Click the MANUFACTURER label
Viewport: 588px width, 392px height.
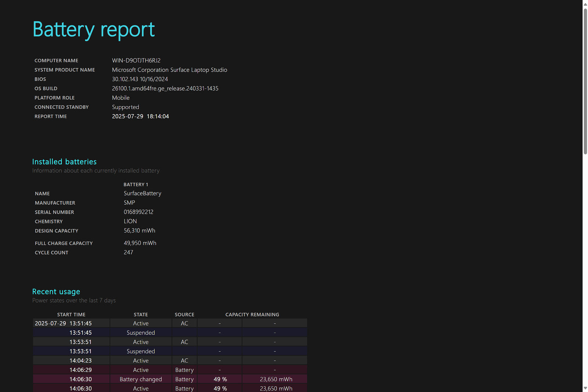[55, 203]
